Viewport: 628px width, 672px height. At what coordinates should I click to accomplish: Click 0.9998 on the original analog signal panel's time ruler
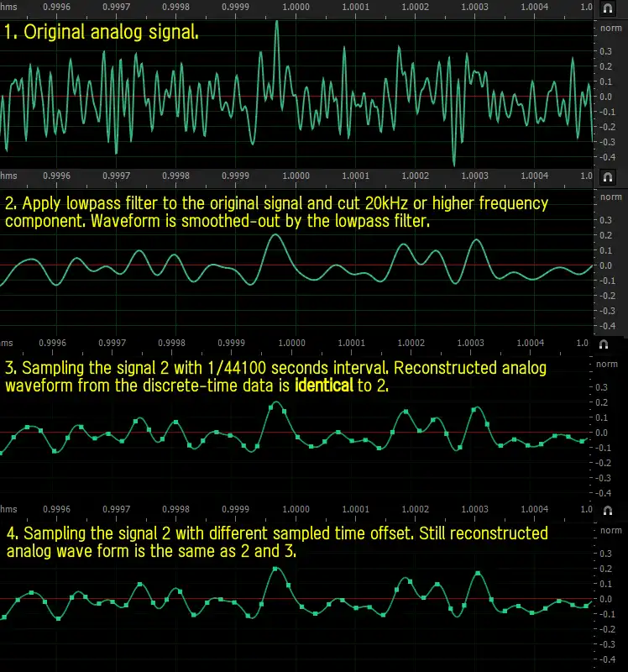tap(175, 7)
